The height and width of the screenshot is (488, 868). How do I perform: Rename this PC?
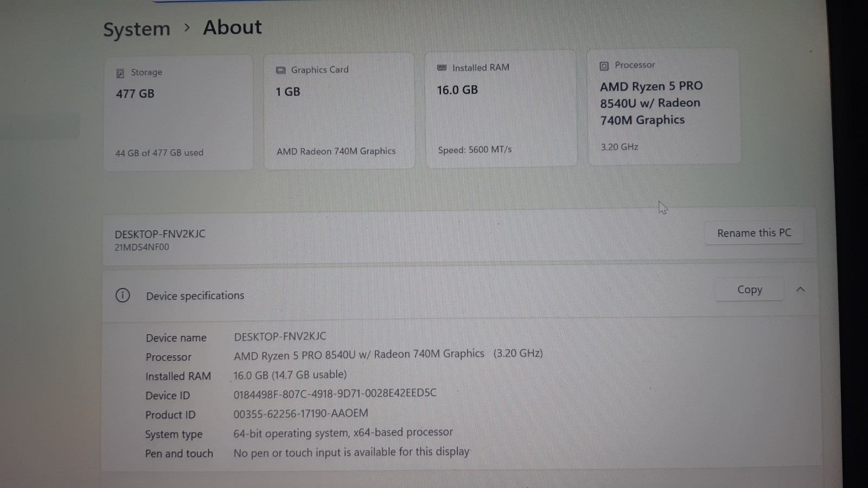(x=754, y=233)
